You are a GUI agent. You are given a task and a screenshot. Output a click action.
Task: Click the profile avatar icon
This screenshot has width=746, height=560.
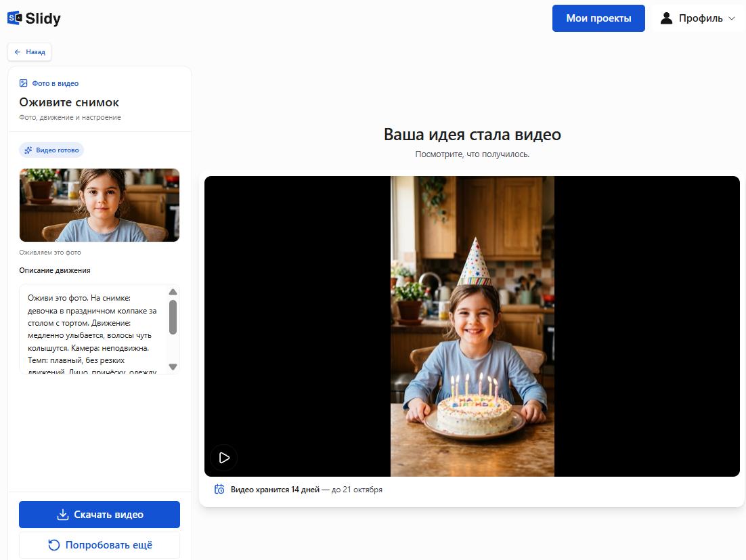[x=667, y=18]
